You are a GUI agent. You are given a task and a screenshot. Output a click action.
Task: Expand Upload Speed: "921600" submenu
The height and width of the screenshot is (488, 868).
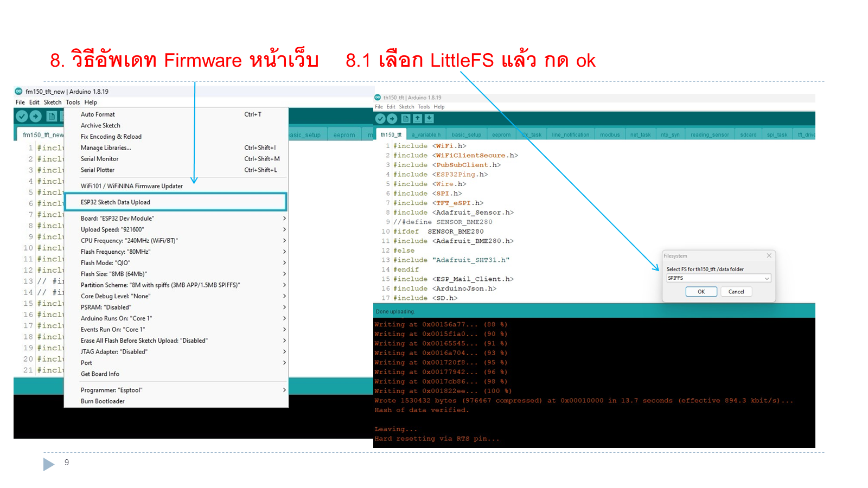(176, 229)
